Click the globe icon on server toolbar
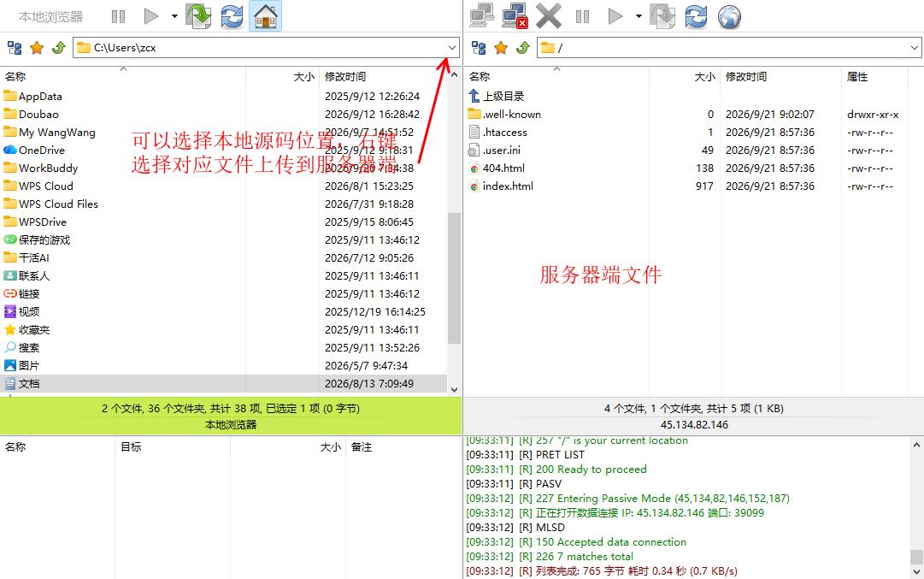Screen dimensions: 924x579 pyautogui.click(x=729, y=16)
